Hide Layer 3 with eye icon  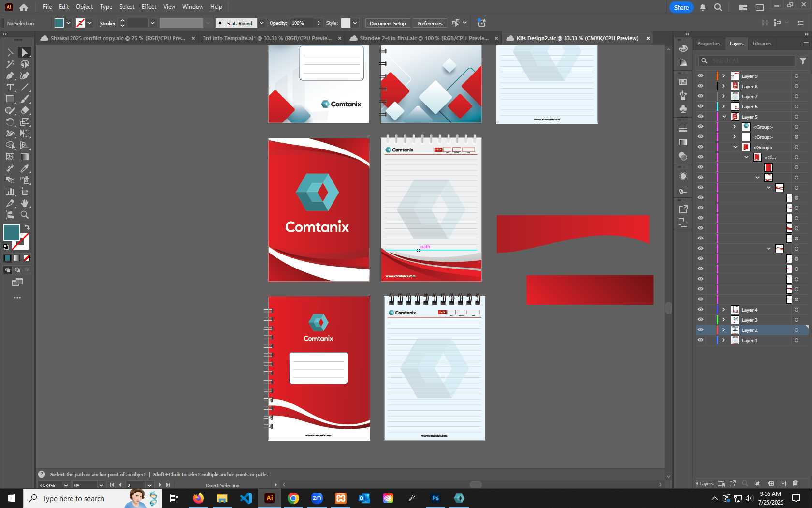(x=700, y=320)
